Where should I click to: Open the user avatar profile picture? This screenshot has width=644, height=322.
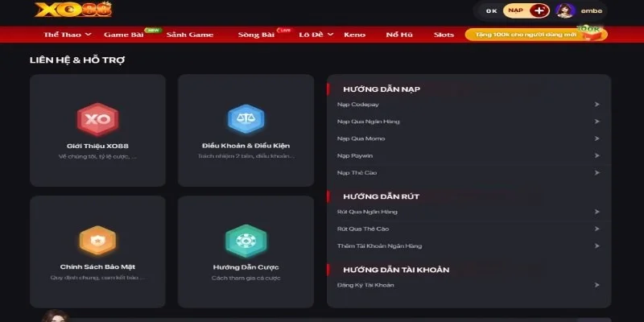coord(566,10)
